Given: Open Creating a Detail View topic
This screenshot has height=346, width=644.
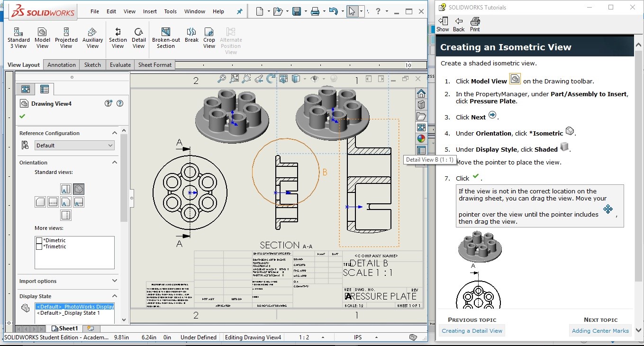Looking at the screenshot, I should coord(472,331).
